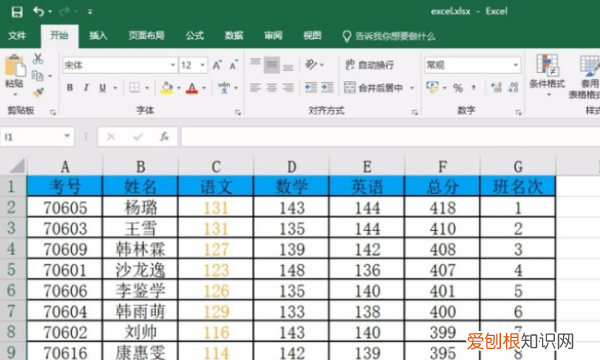Open the 页面布局 tab
Screen dimensions: 600x360
click(x=147, y=36)
